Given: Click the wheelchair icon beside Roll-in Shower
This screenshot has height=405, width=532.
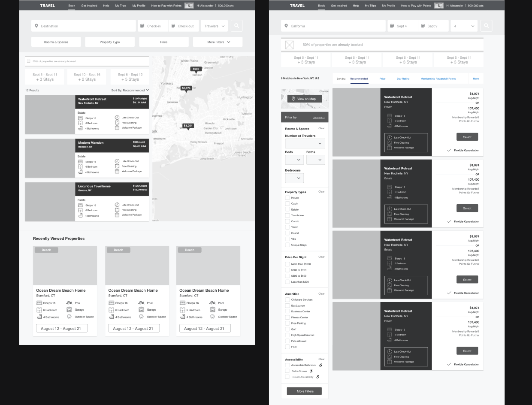Looking at the screenshot, I should pos(311,371).
